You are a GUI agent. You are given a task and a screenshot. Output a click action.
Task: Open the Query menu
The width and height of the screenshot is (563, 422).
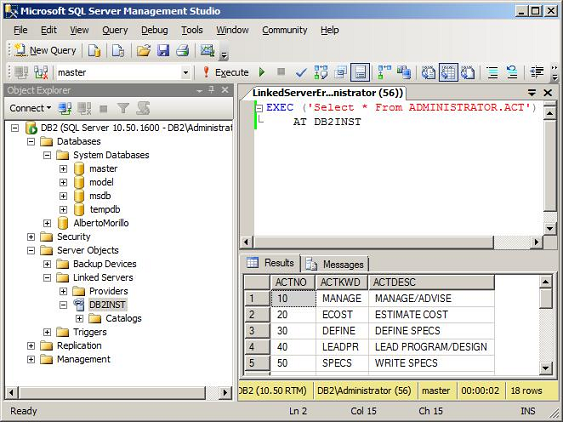point(115,30)
